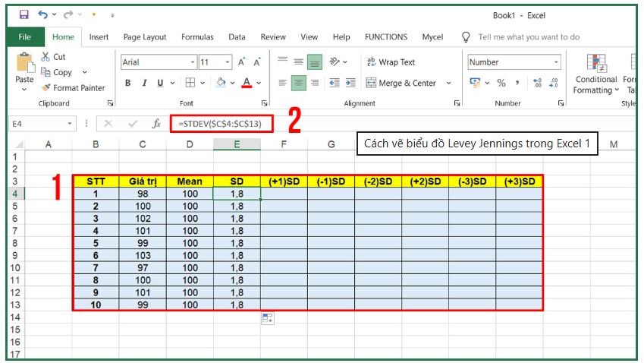Viewport: 644px width, 363px height.
Task: Toggle Align Right in the Alignment group
Action: 315,83
